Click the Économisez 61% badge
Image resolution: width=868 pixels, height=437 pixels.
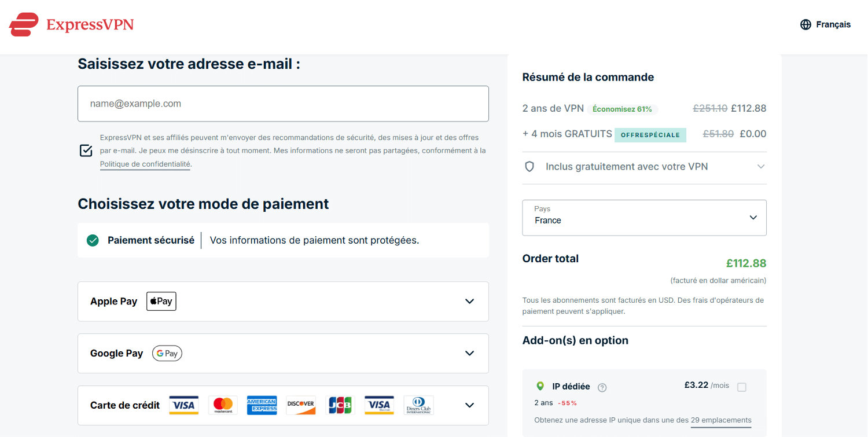point(622,109)
